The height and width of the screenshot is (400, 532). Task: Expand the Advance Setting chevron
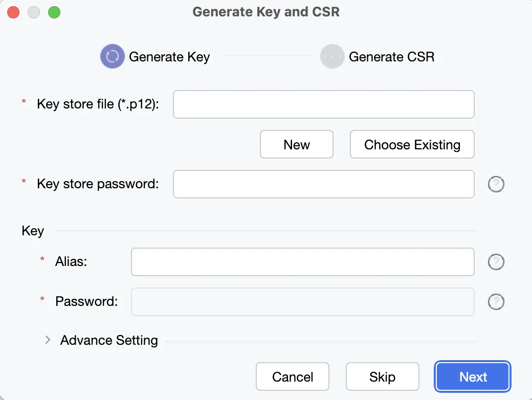48,340
